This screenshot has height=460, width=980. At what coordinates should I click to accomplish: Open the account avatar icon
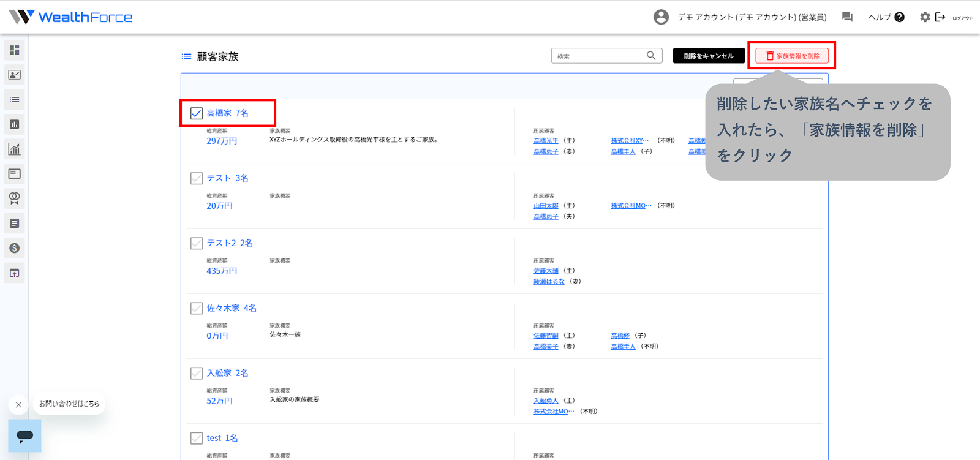click(661, 17)
